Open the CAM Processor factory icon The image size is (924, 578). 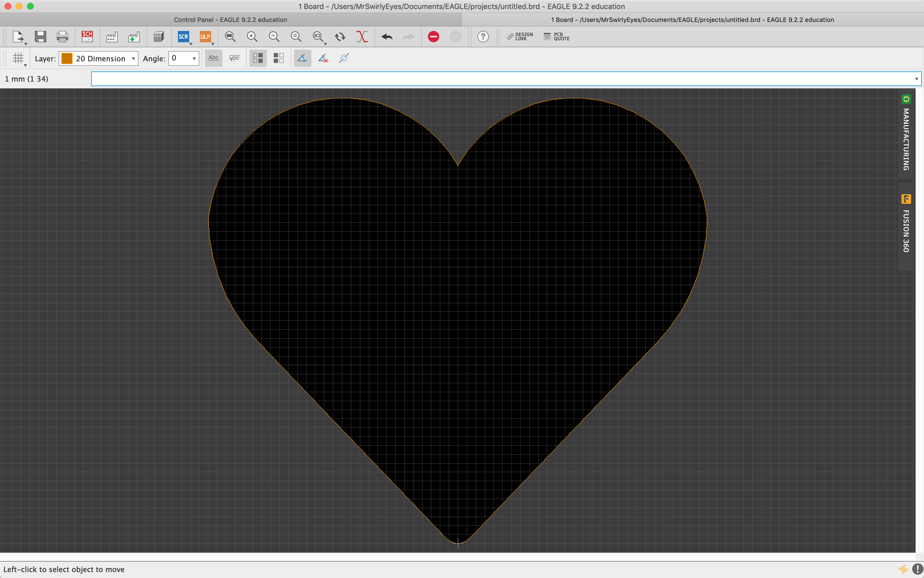pos(112,37)
